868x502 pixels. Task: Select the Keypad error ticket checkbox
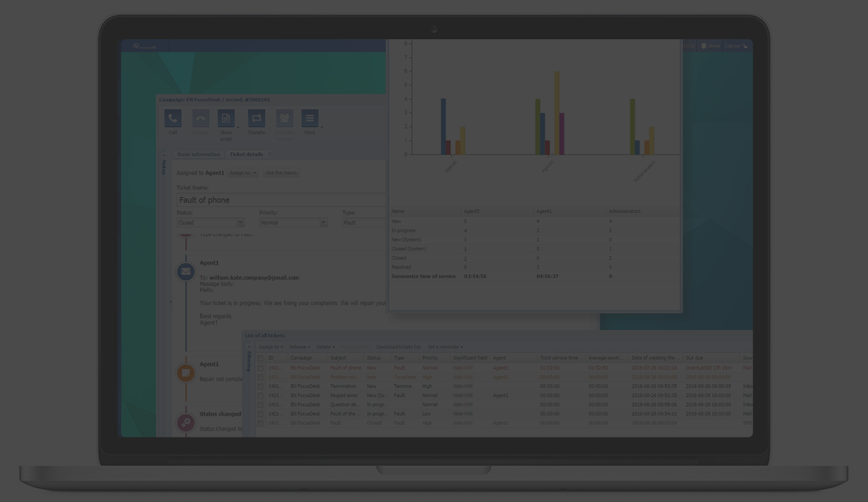(260, 396)
